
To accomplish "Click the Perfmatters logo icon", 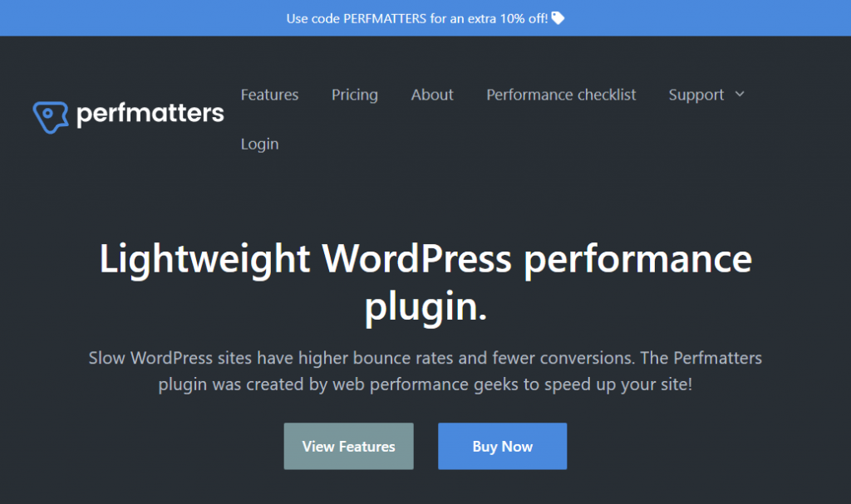I will (x=50, y=117).
